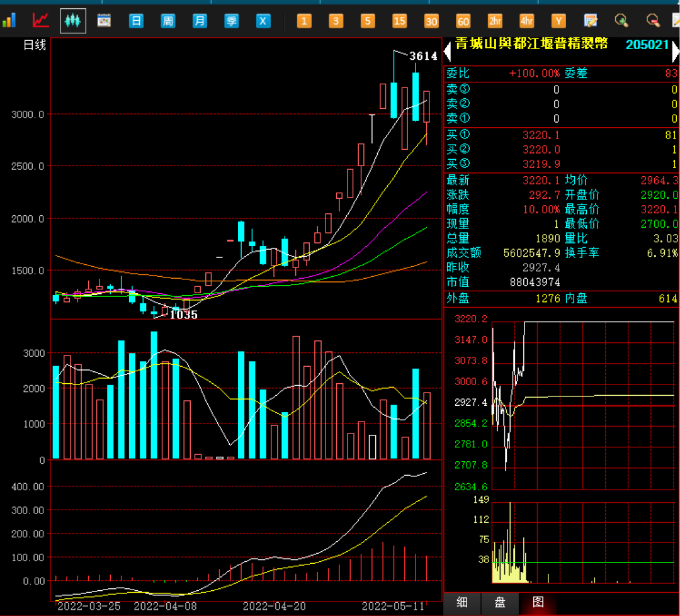Click the 最低价 value 2700.0
The height and width of the screenshot is (616, 680).
[659, 224]
